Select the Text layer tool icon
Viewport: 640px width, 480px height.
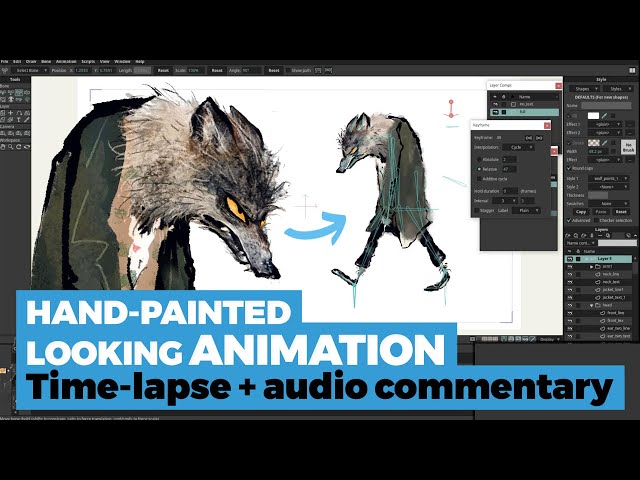(19, 120)
